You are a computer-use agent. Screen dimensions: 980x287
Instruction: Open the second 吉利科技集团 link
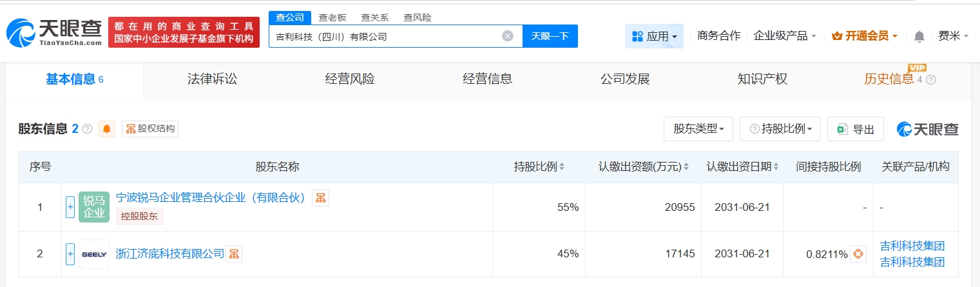pyautogui.click(x=912, y=262)
